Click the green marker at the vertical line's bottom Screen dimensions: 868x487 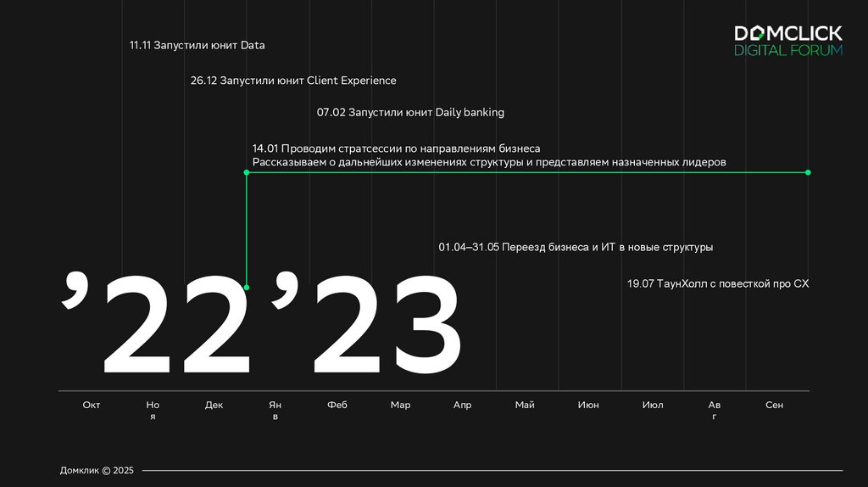click(x=247, y=288)
